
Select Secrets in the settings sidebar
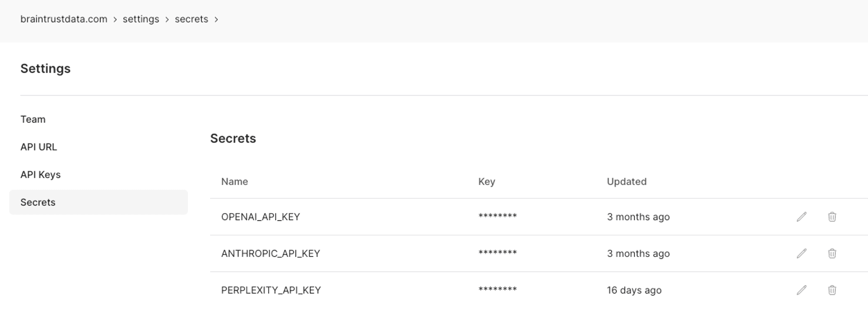point(38,202)
